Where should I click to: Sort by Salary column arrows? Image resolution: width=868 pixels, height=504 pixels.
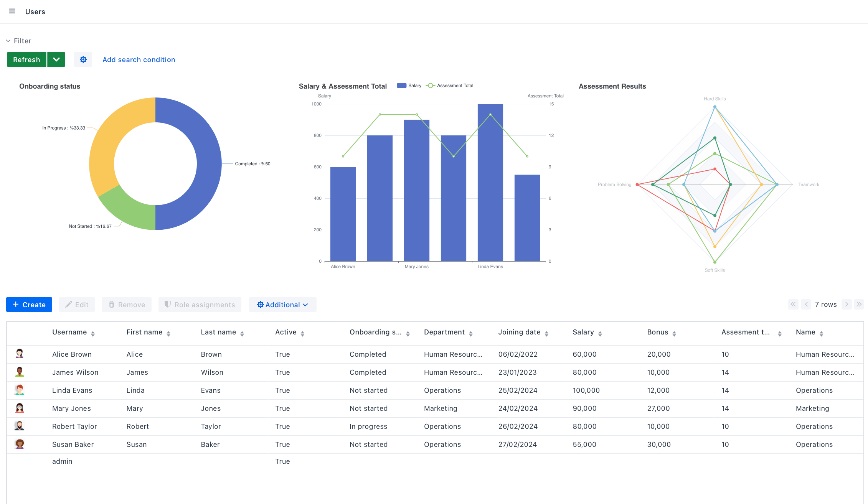(x=600, y=334)
